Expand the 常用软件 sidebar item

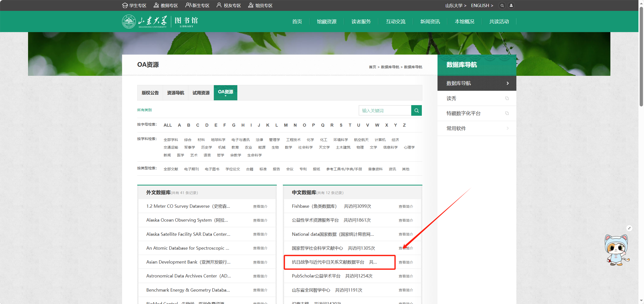point(477,128)
